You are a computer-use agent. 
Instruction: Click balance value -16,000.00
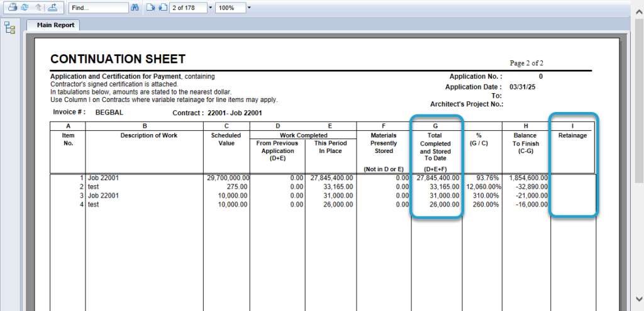[x=531, y=204]
